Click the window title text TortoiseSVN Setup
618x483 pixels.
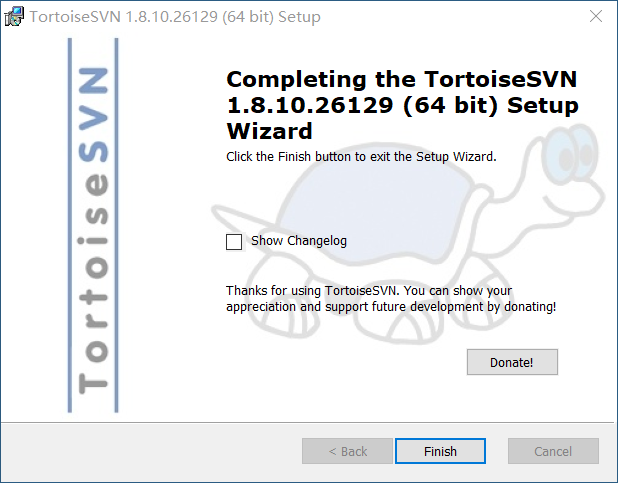tap(175, 17)
